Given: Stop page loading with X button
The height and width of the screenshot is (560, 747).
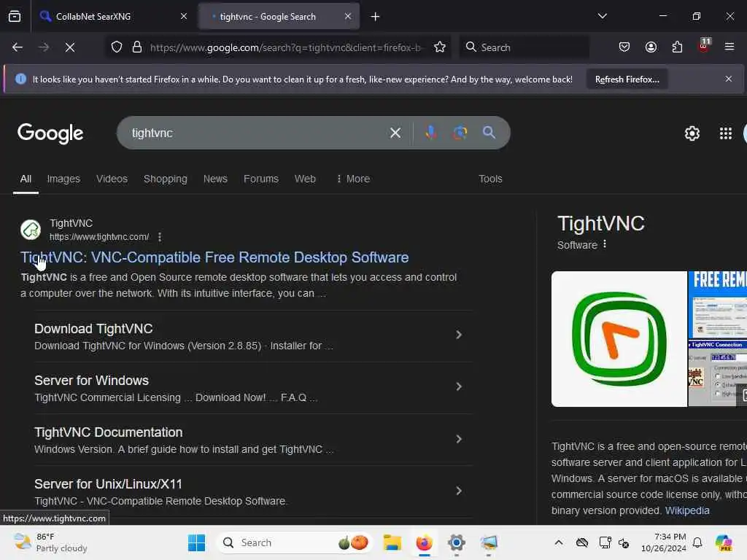Looking at the screenshot, I should (x=69, y=47).
